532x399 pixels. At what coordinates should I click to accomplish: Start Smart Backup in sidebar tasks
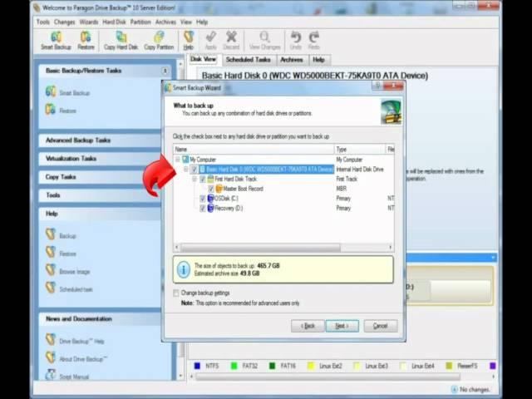pos(68,92)
